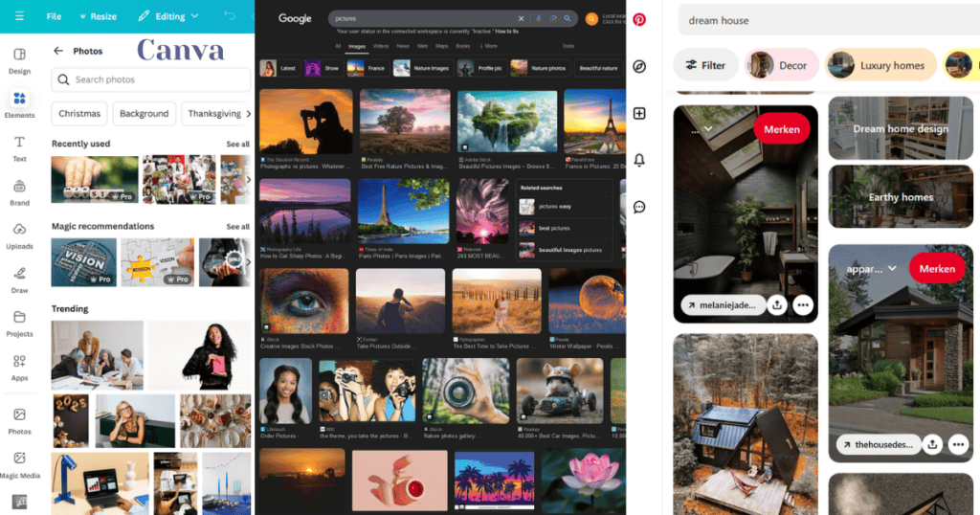Open the colorful blue eye image result
Screen dimensions: 980x515
[304, 302]
